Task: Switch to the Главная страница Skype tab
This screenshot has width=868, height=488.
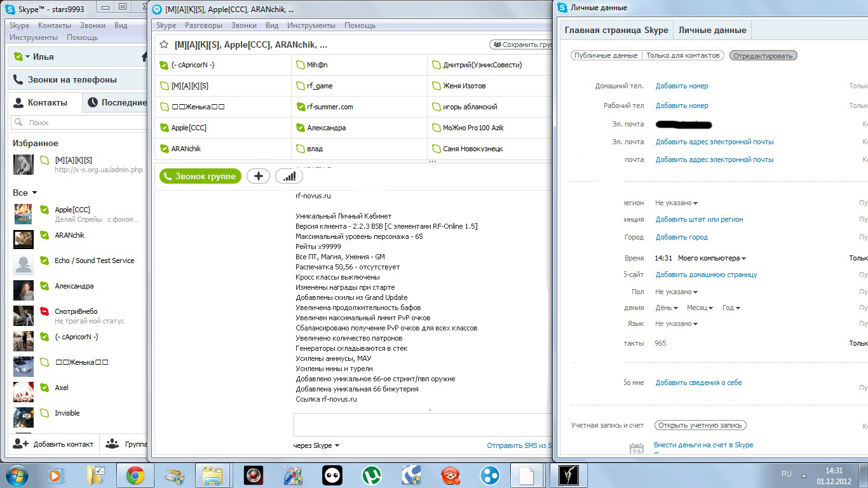Action: [x=616, y=30]
